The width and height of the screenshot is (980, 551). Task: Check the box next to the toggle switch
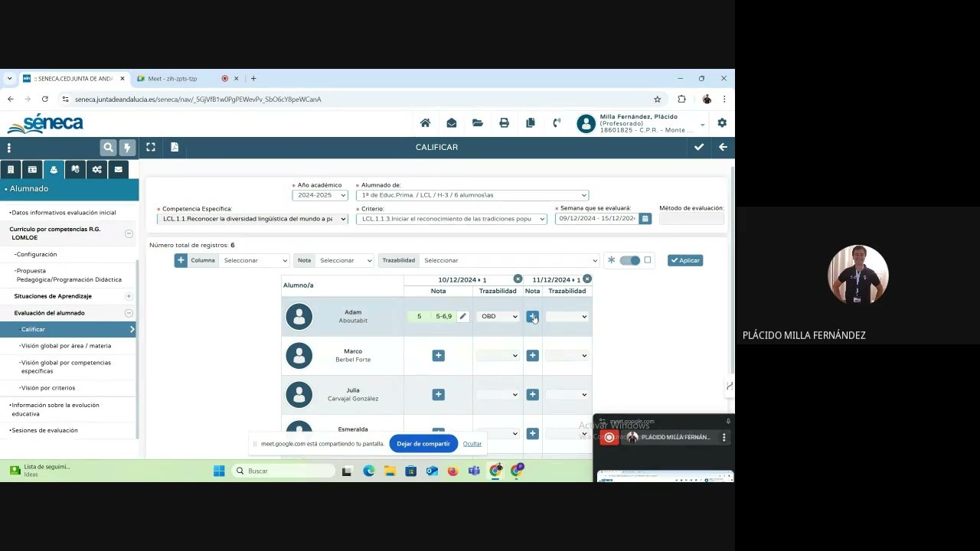pos(648,260)
